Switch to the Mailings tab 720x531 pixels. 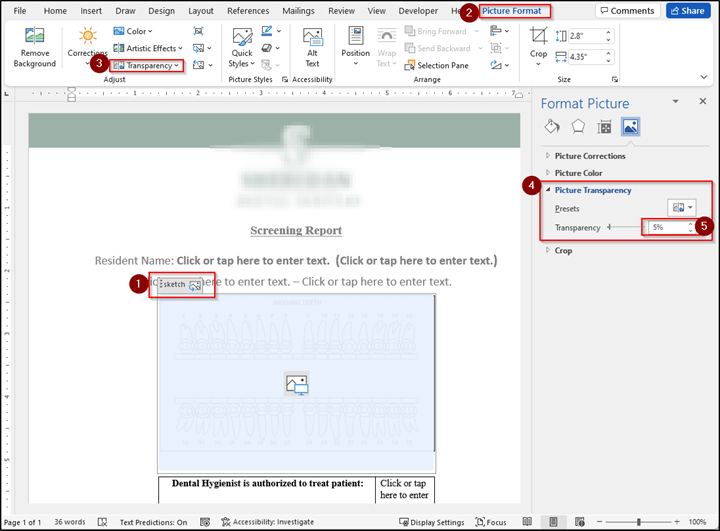coord(298,11)
